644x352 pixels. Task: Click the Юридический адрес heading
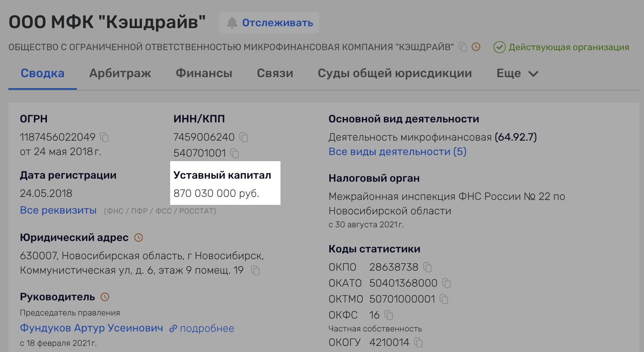[x=74, y=238]
